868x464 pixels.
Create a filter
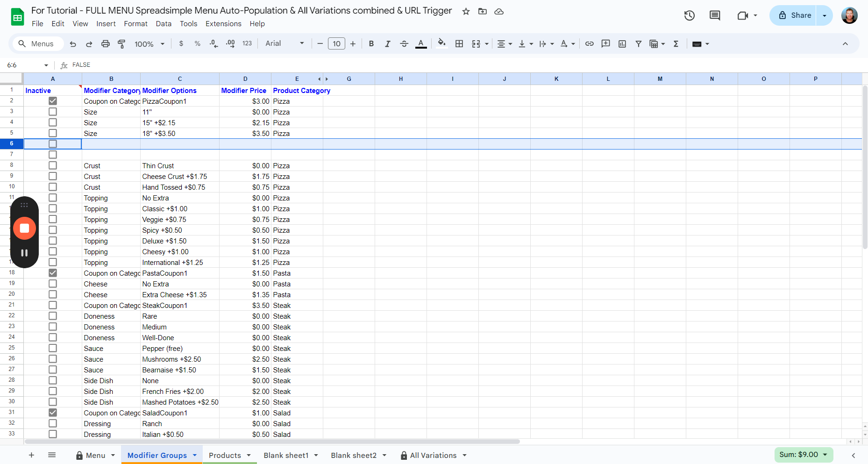[638, 43]
